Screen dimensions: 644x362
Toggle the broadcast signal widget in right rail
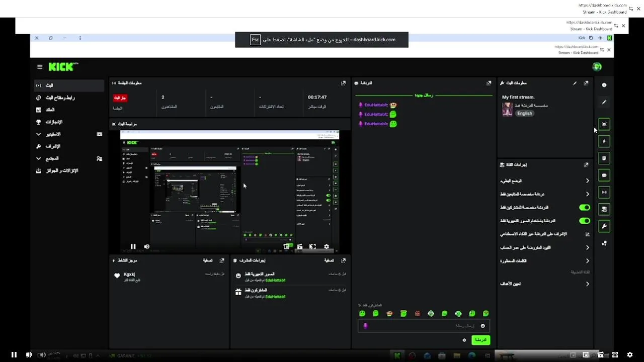[x=604, y=192]
